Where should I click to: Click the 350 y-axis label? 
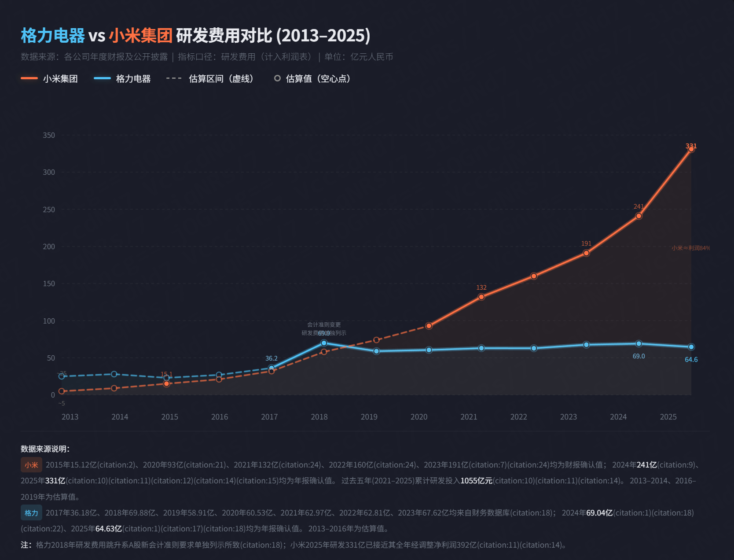49,135
